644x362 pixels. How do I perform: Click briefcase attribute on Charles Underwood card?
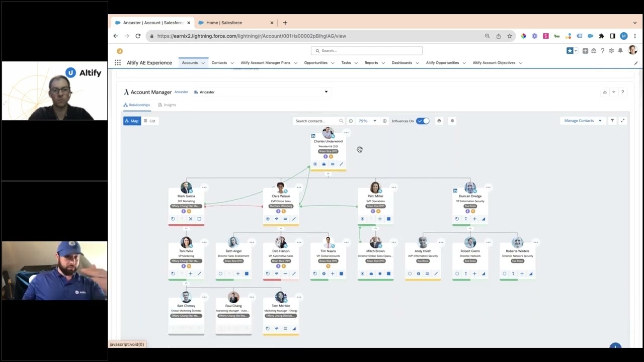pos(324,164)
